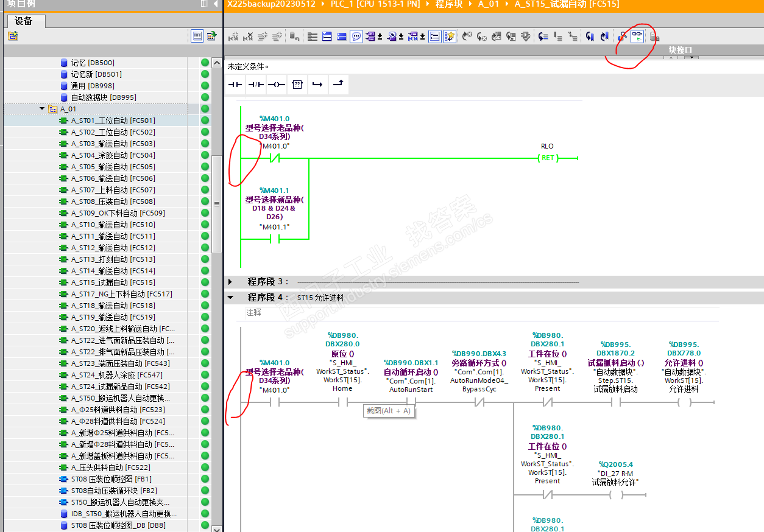Toggle the favorites star display icon
This screenshot has height=532, width=764.
pyautogui.click(x=450, y=37)
